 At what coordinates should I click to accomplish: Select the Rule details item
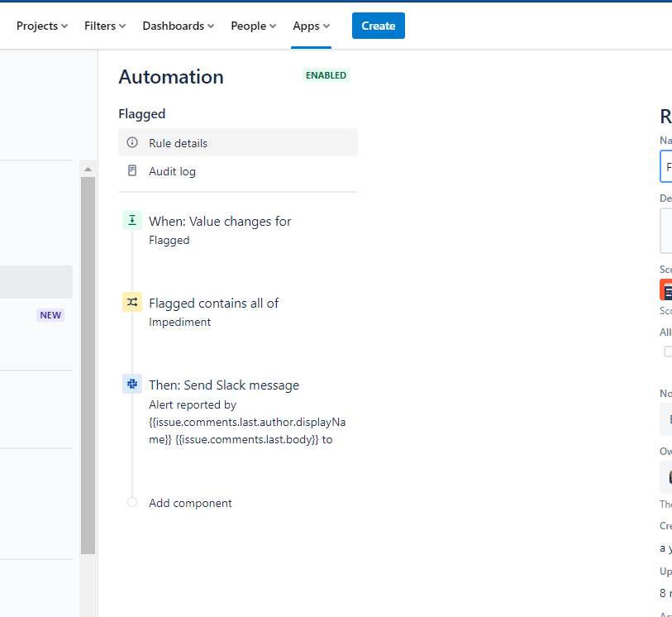pyautogui.click(x=238, y=142)
